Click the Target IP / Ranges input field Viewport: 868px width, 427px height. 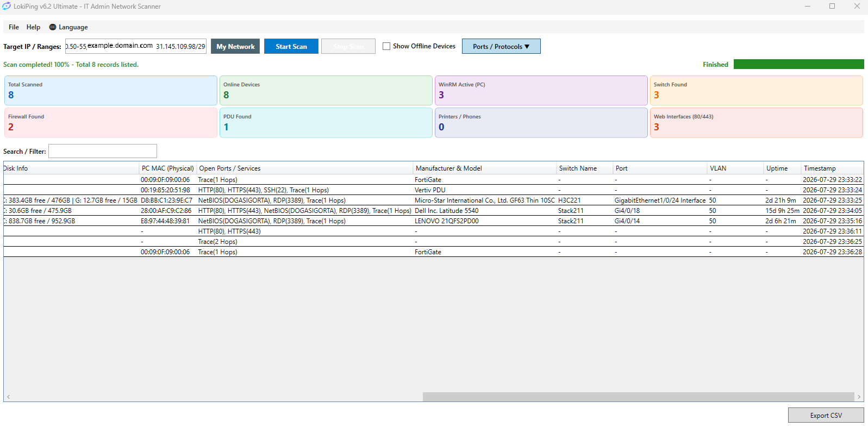(x=136, y=46)
